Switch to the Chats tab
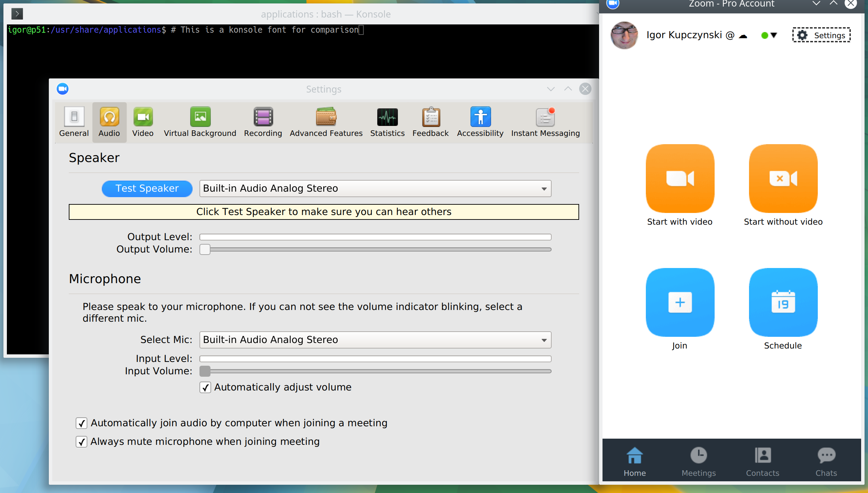Screen dimensions: 868x493 tap(826, 462)
